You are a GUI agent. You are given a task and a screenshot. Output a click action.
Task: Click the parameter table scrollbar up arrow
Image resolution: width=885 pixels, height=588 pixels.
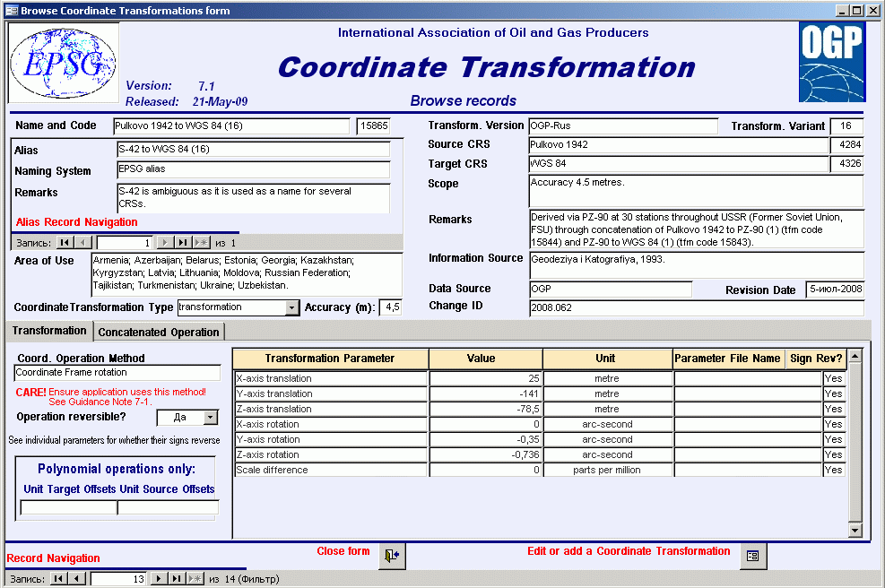tap(855, 356)
